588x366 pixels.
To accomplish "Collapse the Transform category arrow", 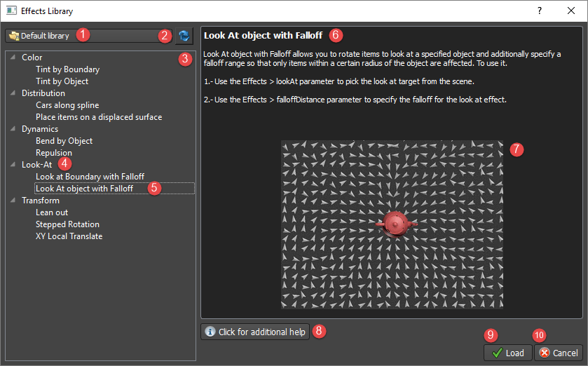I will coord(13,201).
